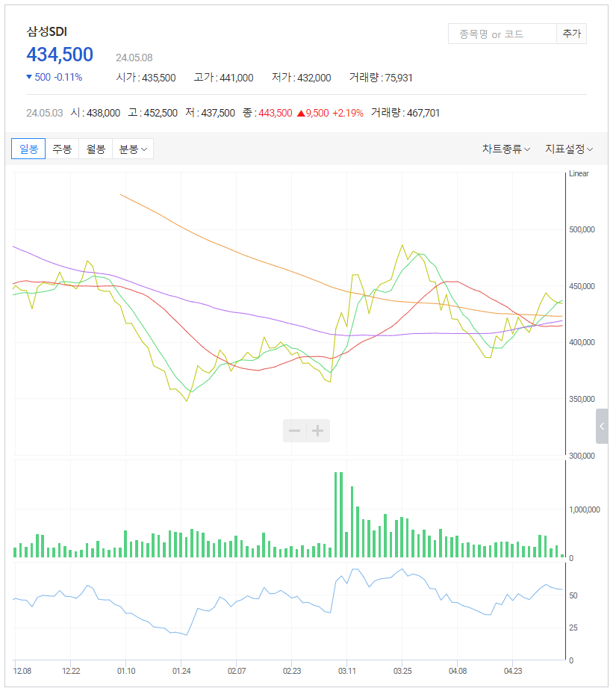The height and width of the screenshot is (697, 616).
Task: Switch to 주봉 weekly chart tab
Action: click(62, 149)
